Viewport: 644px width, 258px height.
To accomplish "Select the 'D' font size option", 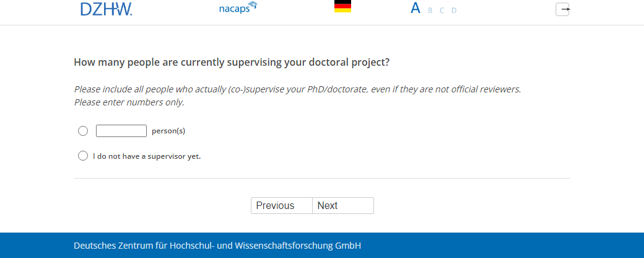I will [454, 11].
